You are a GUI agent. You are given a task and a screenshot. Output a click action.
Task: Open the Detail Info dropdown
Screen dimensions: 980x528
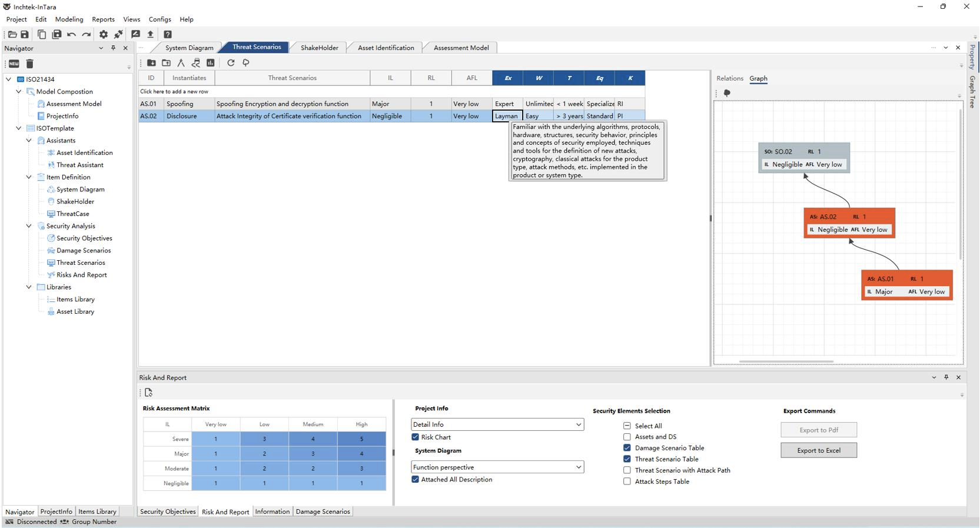[497, 424]
